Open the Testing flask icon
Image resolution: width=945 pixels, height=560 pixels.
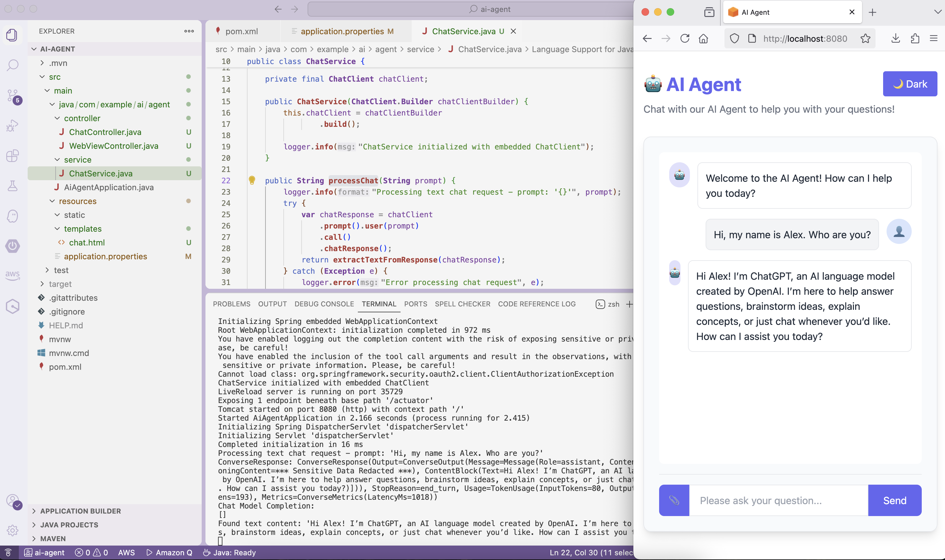pyautogui.click(x=13, y=186)
